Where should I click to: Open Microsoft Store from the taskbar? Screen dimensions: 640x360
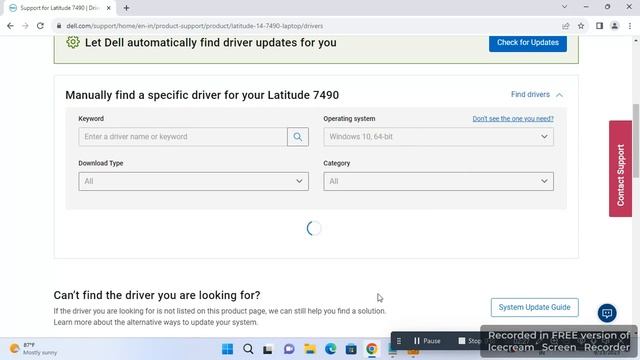(351, 349)
